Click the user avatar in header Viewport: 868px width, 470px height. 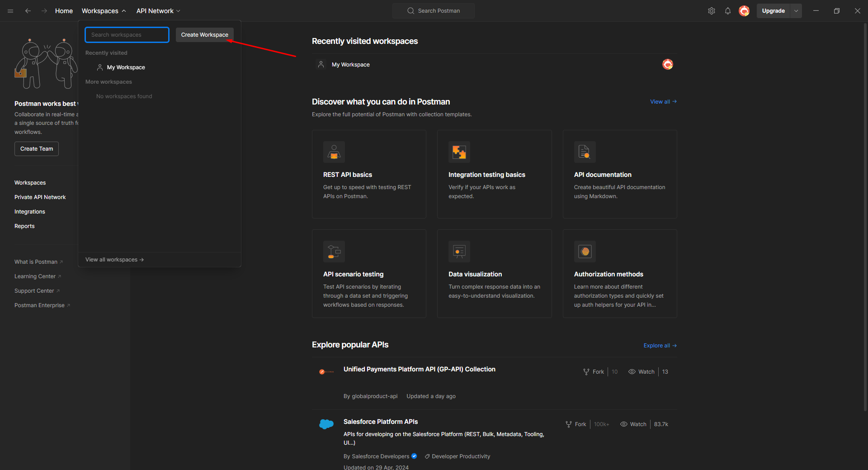[x=744, y=11]
